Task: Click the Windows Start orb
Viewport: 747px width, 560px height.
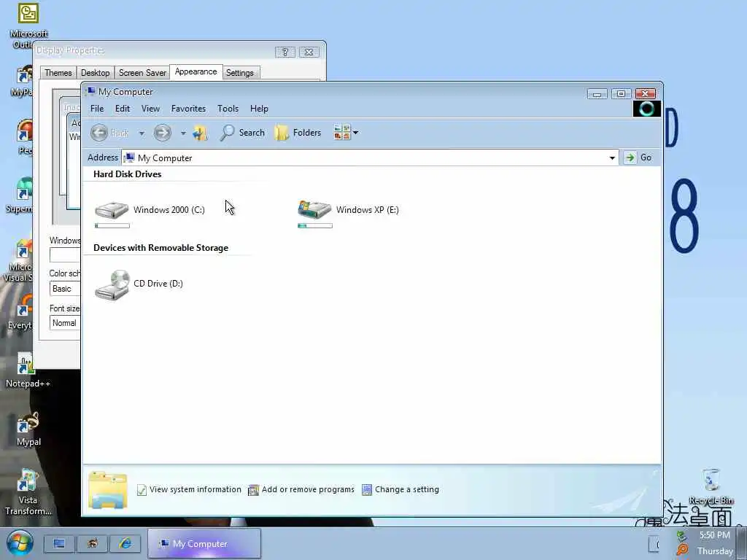Action: (x=20, y=542)
